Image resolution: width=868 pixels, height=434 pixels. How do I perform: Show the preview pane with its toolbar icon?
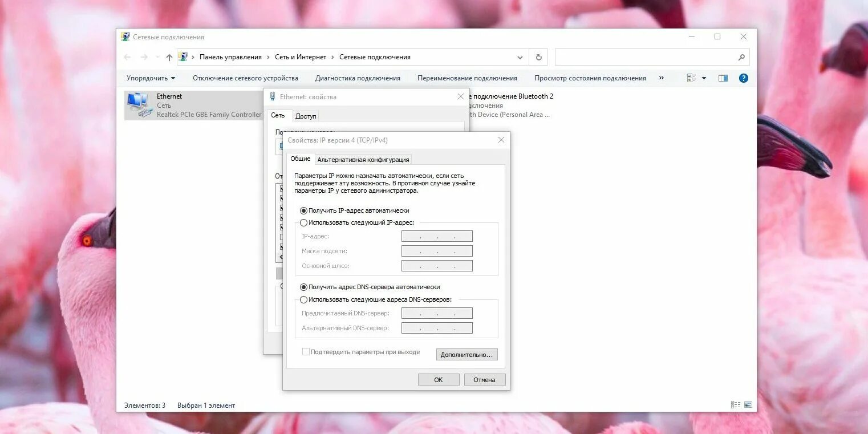pyautogui.click(x=723, y=78)
